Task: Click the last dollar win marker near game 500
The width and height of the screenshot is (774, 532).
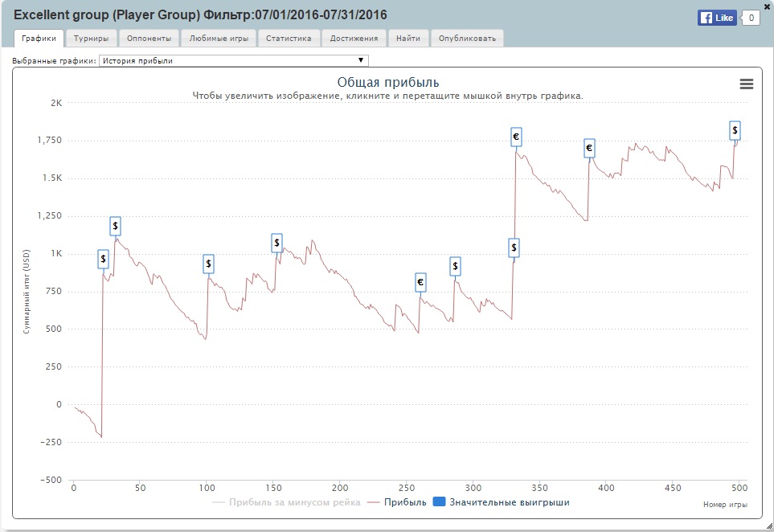Action: (x=735, y=130)
